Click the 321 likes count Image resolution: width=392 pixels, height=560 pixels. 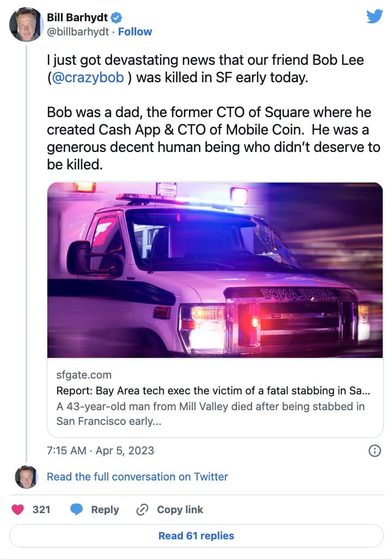pyautogui.click(x=42, y=509)
